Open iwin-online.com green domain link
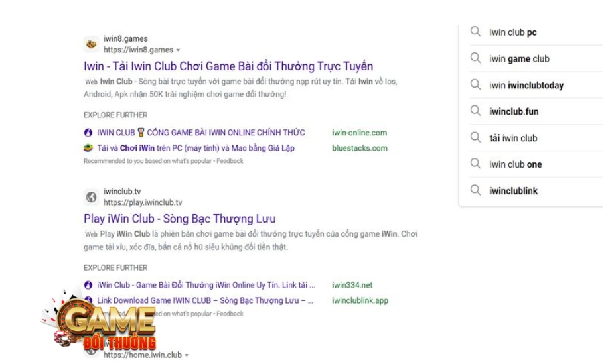This screenshot has width=606, height=364. [359, 133]
